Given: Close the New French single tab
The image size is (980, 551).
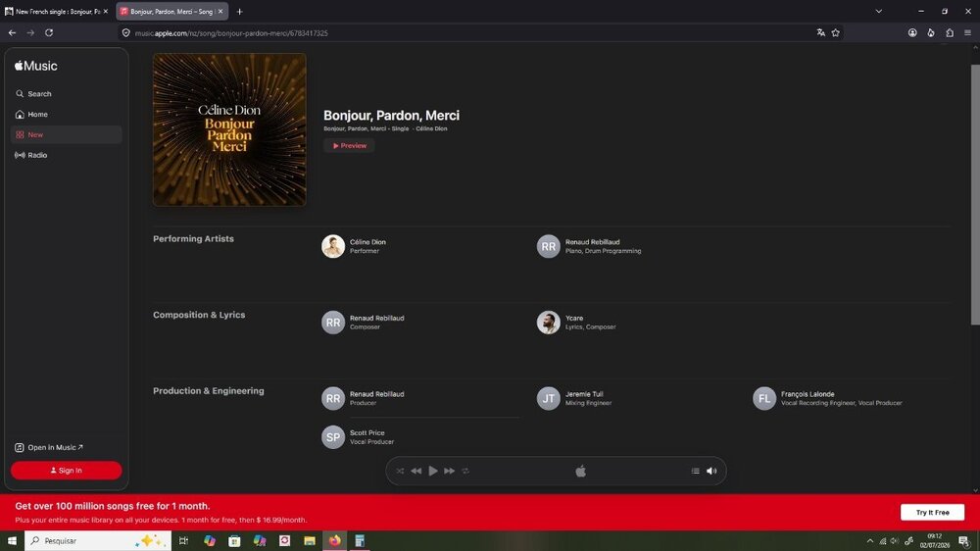Looking at the screenshot, I should point(105,11).
